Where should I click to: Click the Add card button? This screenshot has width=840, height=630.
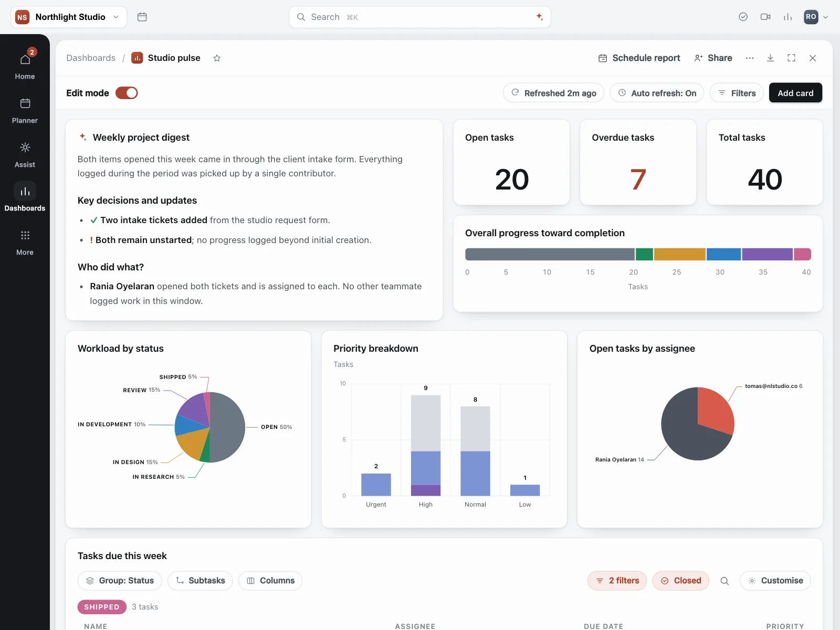795,93
